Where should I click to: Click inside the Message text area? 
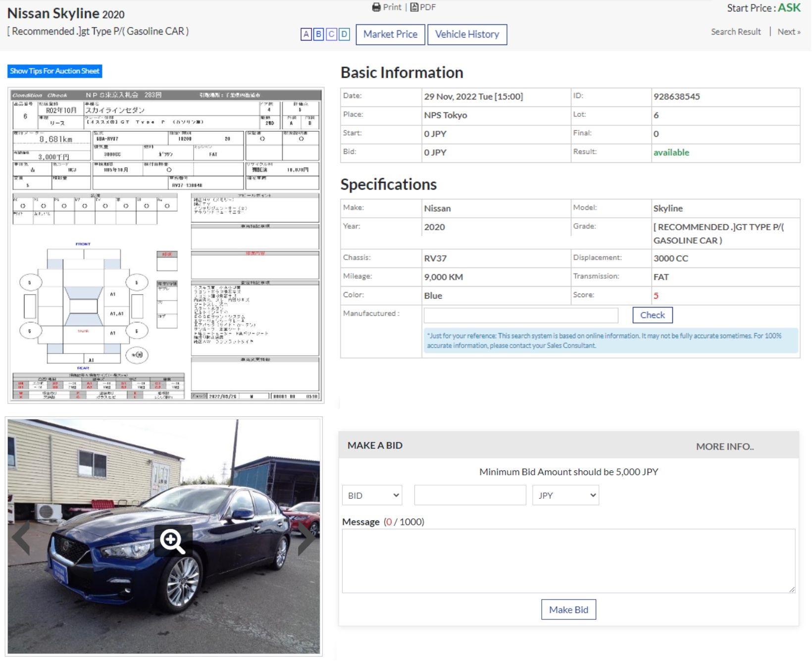(568, 560)
